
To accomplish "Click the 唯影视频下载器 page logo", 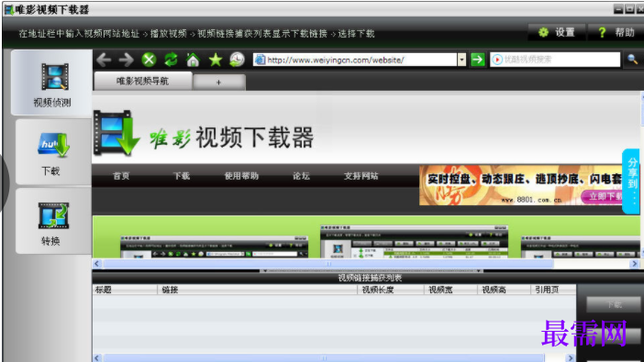I will pos(204,134).
